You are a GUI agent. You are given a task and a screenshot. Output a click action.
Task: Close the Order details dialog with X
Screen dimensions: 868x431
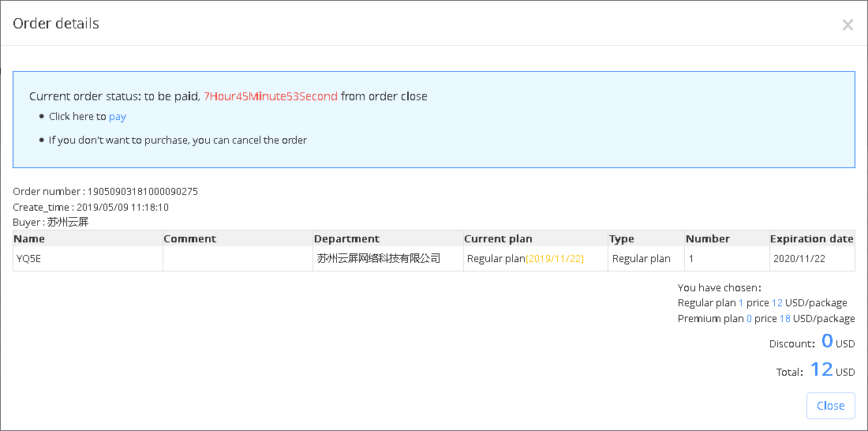pyautogui.click(x=847, y=24)
